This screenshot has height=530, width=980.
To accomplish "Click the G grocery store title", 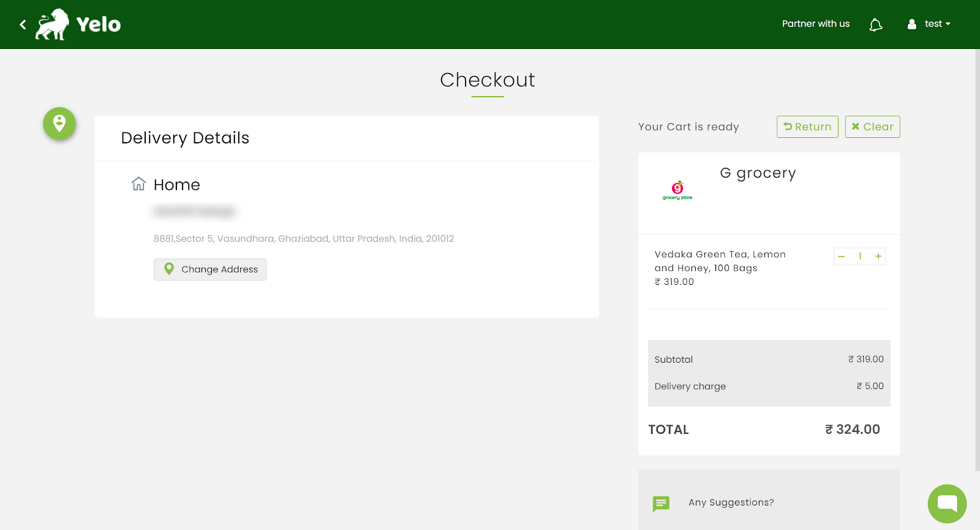I will [x=758, y=173].
